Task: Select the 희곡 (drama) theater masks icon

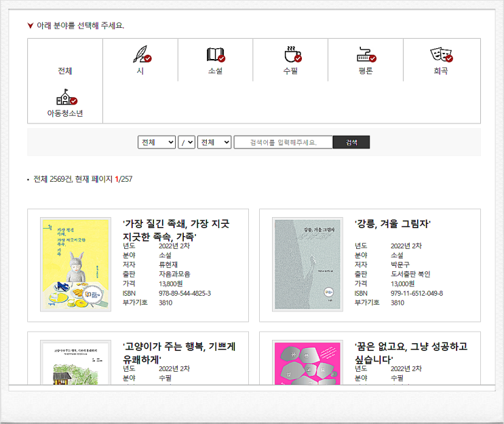Action: [442, 54]
